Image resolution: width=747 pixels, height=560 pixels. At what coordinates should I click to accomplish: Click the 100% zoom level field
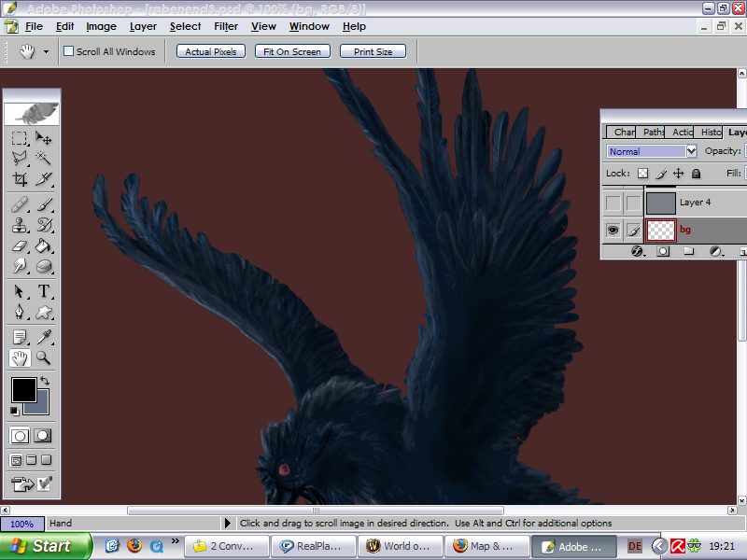[x=22, y=524]
